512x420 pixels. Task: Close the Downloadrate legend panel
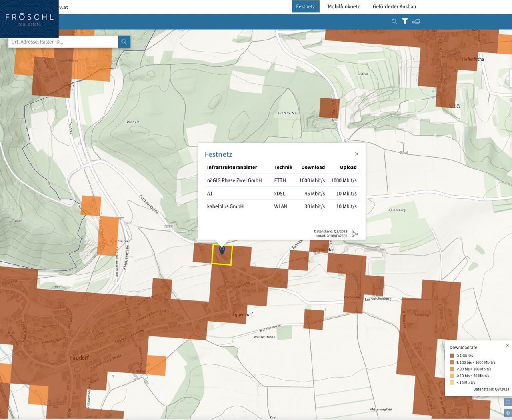click(x=508, y=346)
